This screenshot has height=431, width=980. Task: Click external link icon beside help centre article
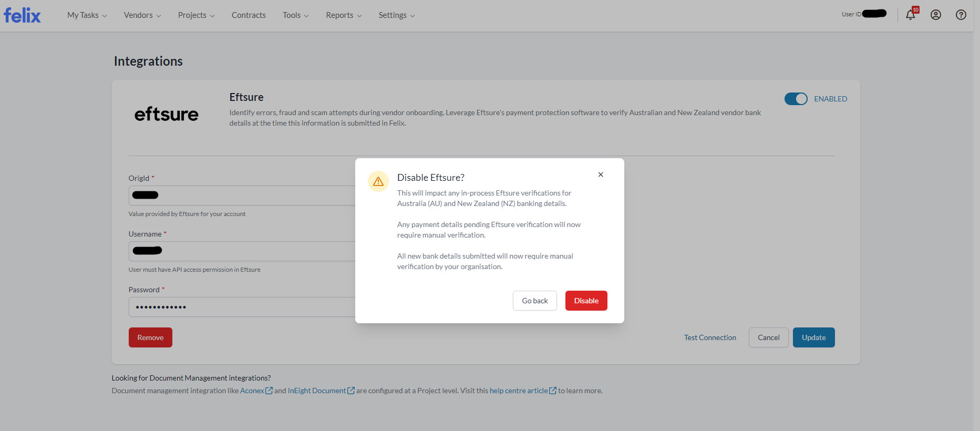click(x=553, y=391)
